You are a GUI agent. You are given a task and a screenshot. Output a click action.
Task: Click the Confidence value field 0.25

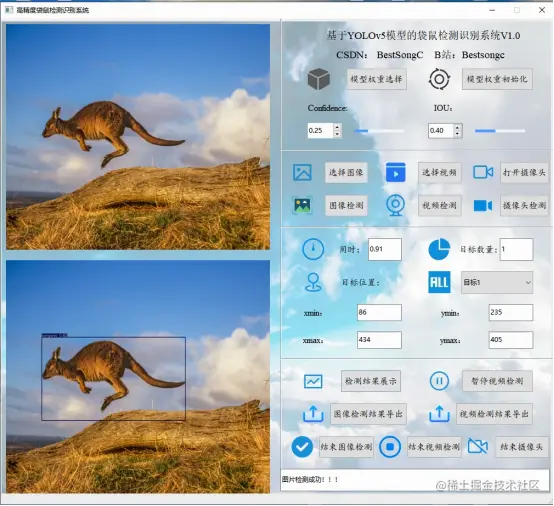pyautogui.click(x=320, y=130)
